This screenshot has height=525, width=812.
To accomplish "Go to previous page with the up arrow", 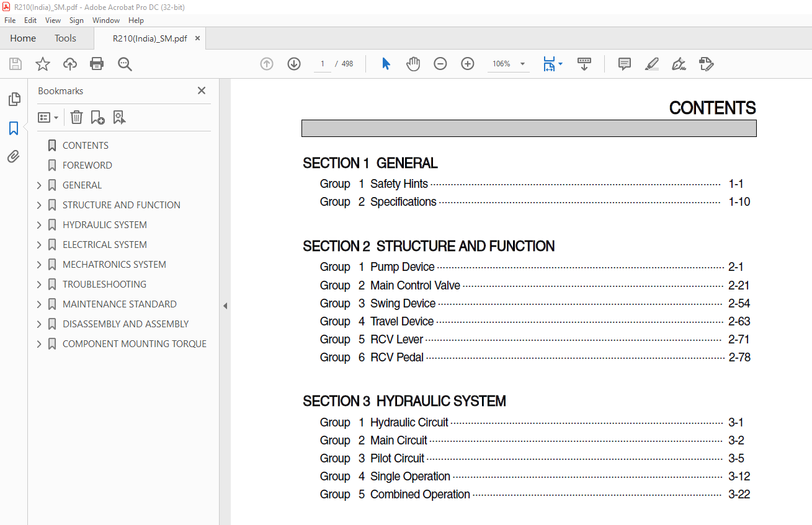I will click(267, 64).
